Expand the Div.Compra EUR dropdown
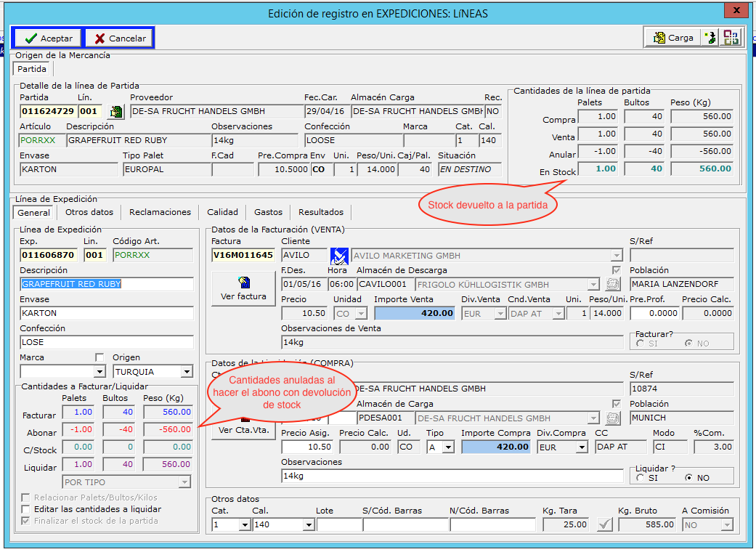The width and height of the screenshot is (756, 552). pyautogui.click(x=581, y=447)
